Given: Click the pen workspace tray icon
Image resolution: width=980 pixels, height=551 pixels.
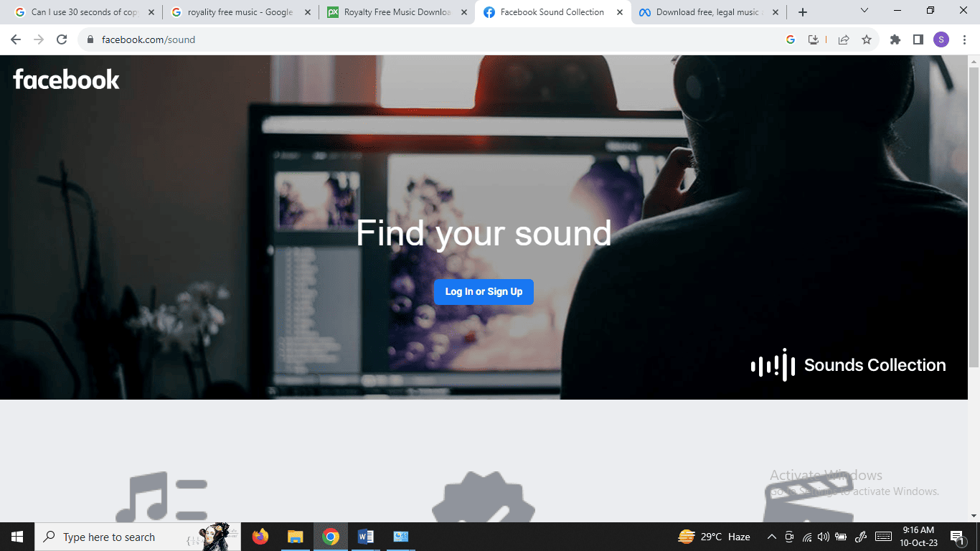Looking at the screenshot, I should coord(862,537).
